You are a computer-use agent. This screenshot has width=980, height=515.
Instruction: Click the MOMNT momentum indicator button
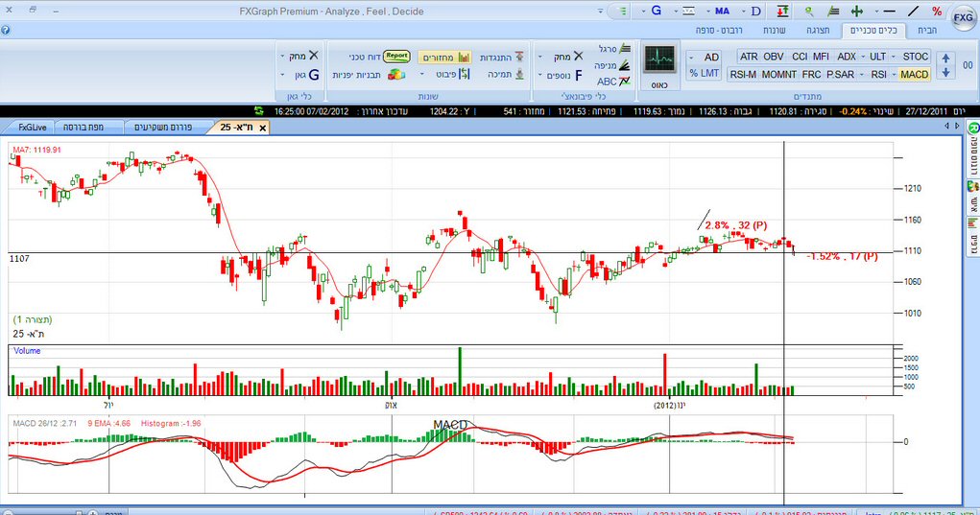778,74
